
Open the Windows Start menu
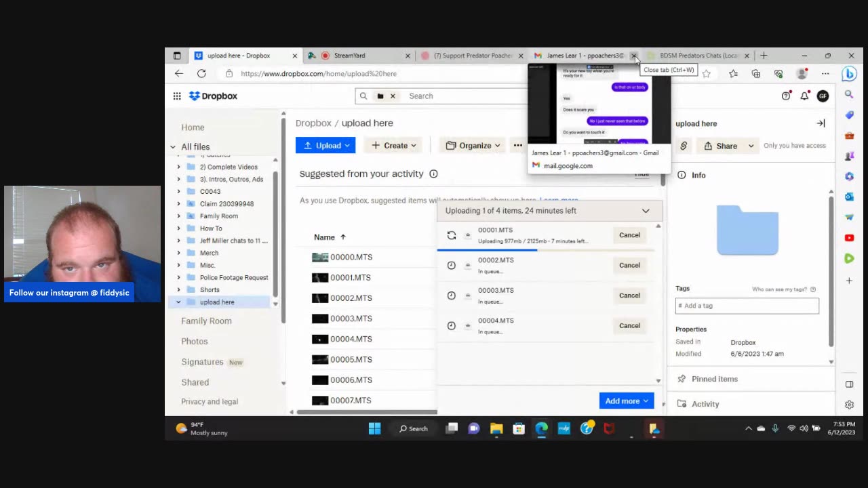[x=374, y=428]
